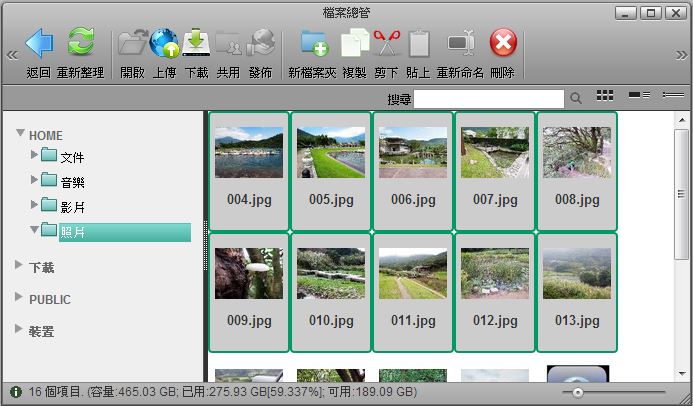Refresh the view with the 重新整理 icon

pos(80,44)
